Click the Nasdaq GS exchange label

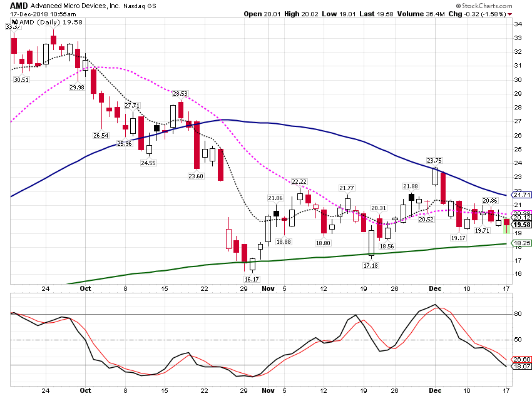tap(140, 6)
